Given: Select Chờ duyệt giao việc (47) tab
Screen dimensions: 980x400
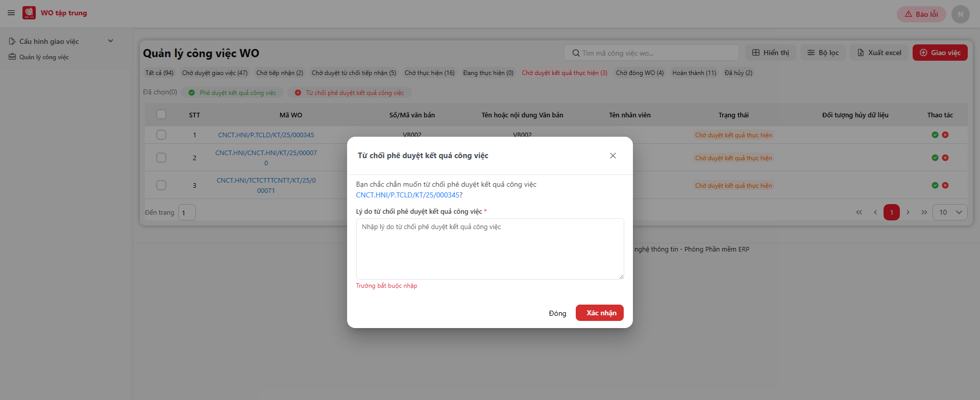Looking at the screenshot, I should [x=215, y=73].
